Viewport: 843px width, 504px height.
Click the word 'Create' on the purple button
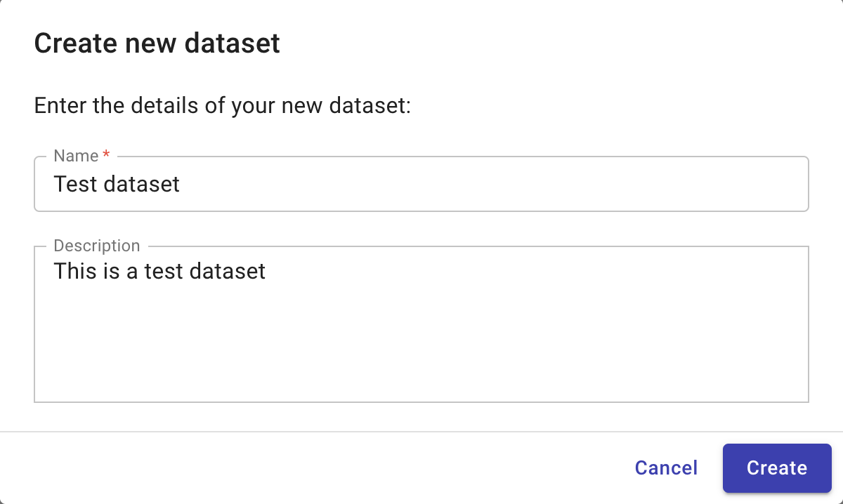click(x=776, y=468)
